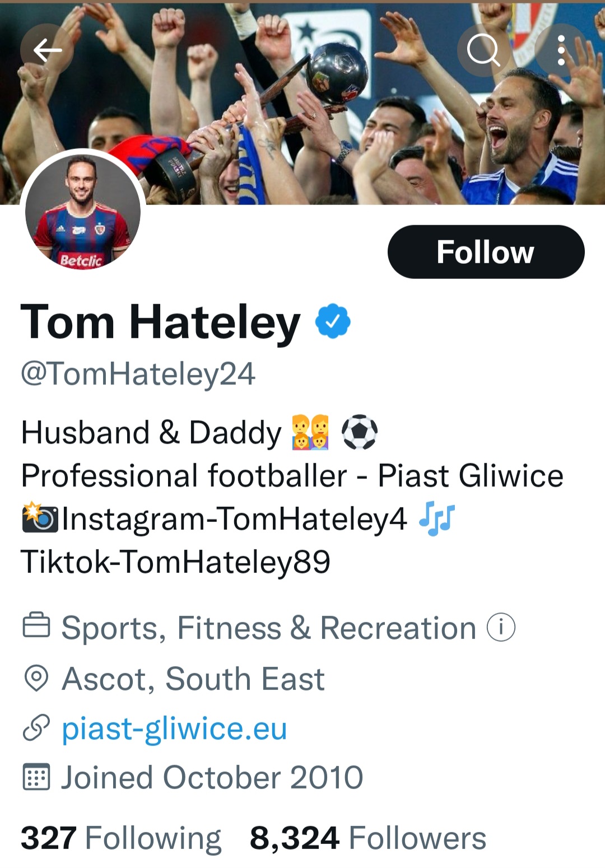Open the piast-gliwice.eu website link
Image resolution: width=605 pixels, height=868 pixels.
coord(174,729)
